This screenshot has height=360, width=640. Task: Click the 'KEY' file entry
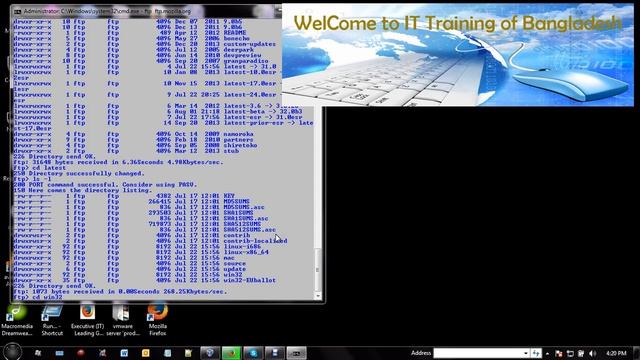coord(229,196)
